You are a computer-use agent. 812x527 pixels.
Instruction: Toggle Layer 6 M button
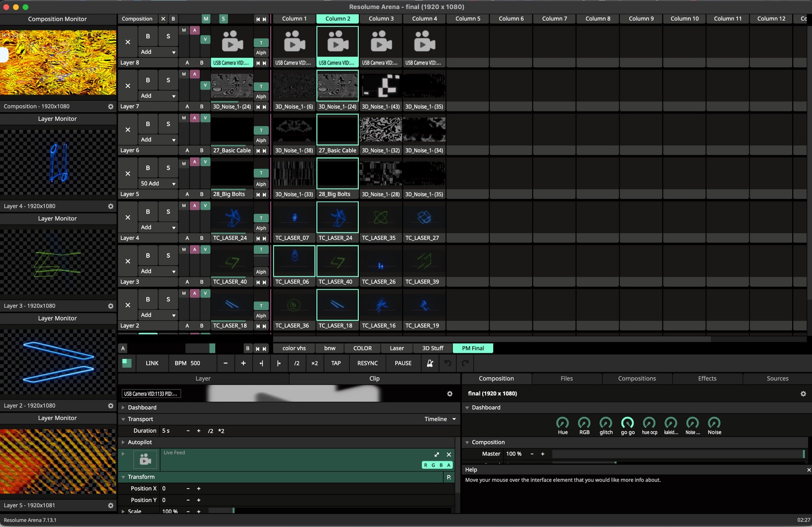tap(184, 118)
